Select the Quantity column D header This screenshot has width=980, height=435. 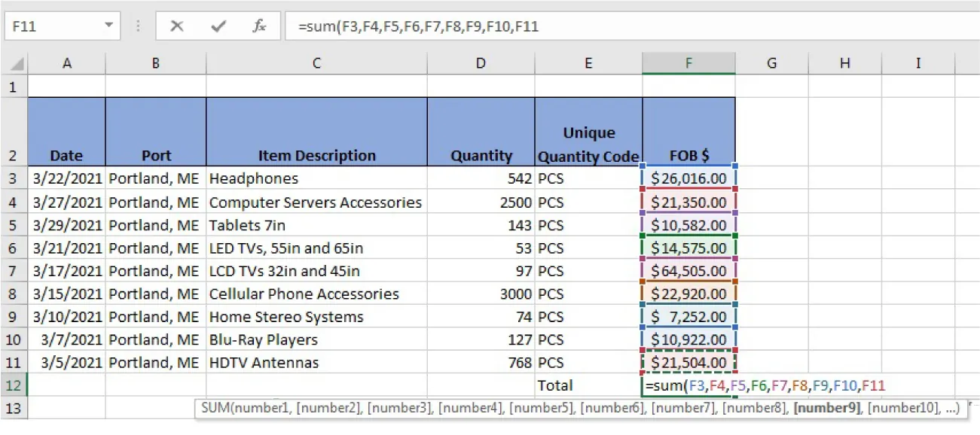481,62
